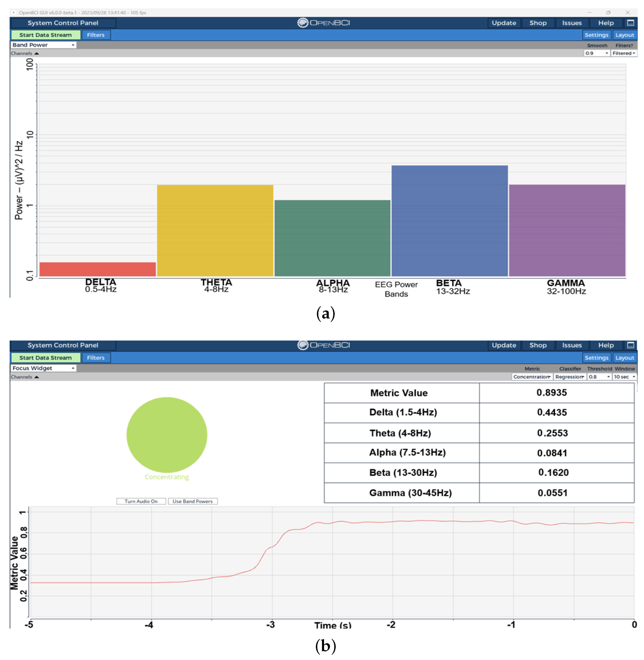This screenshot has width=644, height=660.
Task: Expand Channels arrow in Band Power widget
Action: [x=37, y=53]
